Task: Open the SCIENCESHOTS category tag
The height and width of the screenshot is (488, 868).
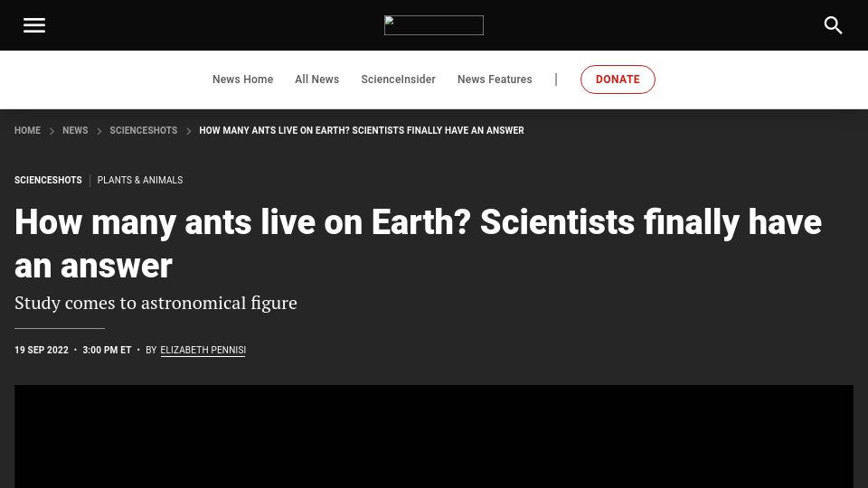Action: tap(48, 181)
